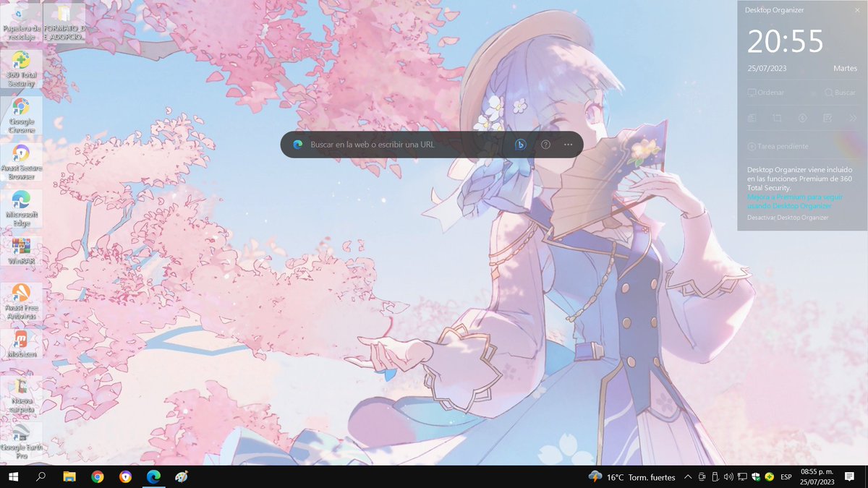Select the WinRAR desktop icon

(22, 251)
